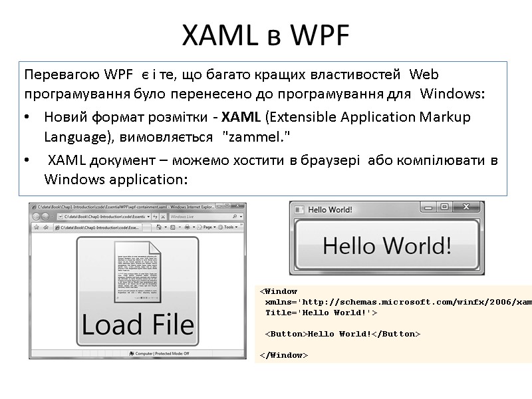
Task: Click 'Protected Mode: Off' in IE status bar
Action: [172, 354]
